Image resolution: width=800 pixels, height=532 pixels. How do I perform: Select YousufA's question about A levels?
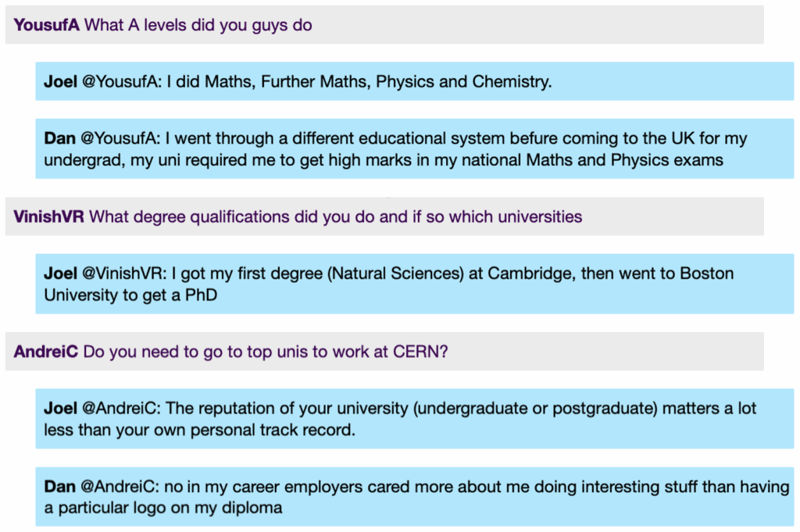[198, 25]
